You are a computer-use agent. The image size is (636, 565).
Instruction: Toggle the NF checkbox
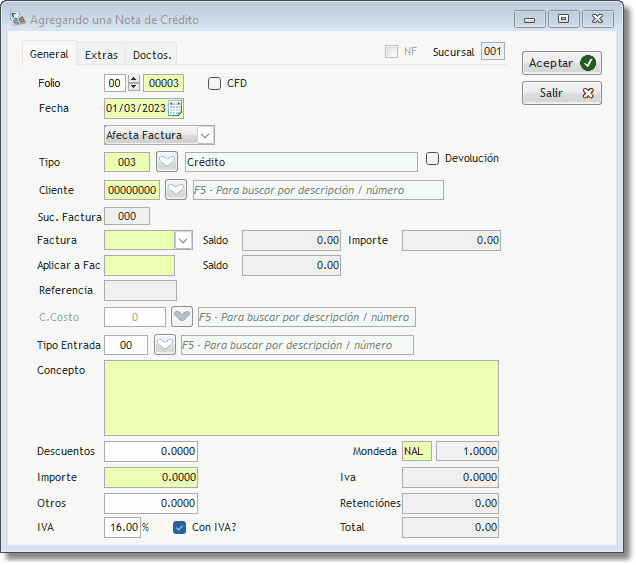click(x=391, y=52)
